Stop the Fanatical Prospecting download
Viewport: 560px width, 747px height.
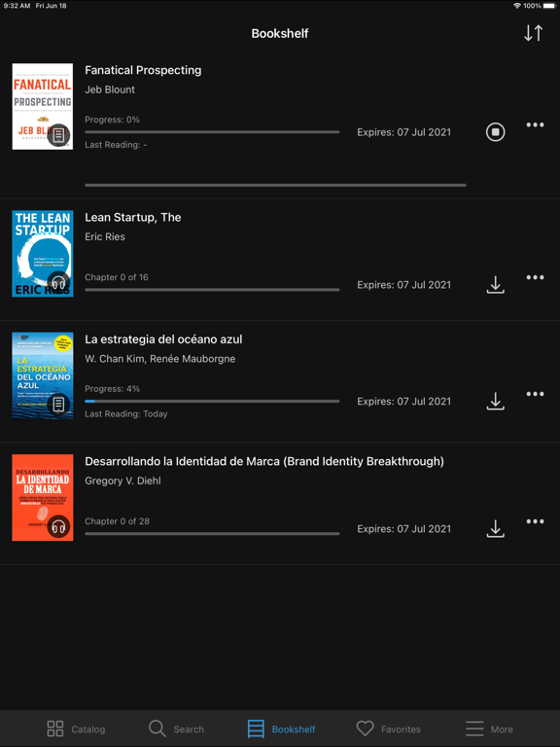tap(495, 132)
